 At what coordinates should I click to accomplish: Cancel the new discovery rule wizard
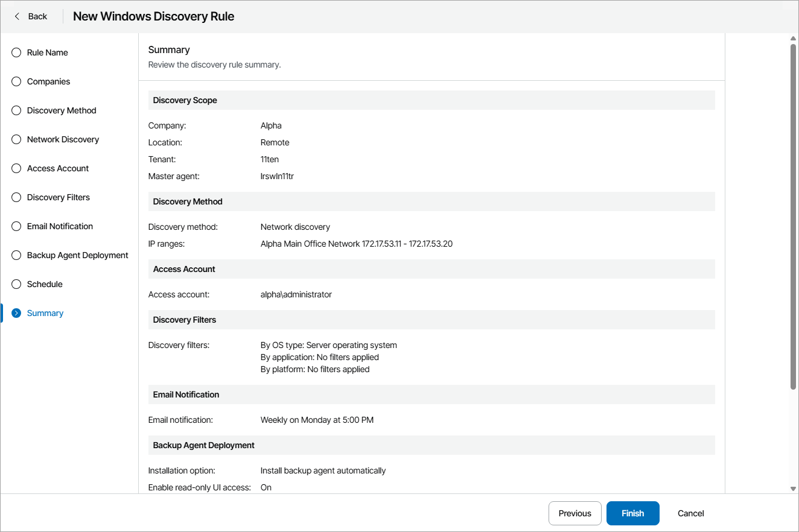point(690,513)
